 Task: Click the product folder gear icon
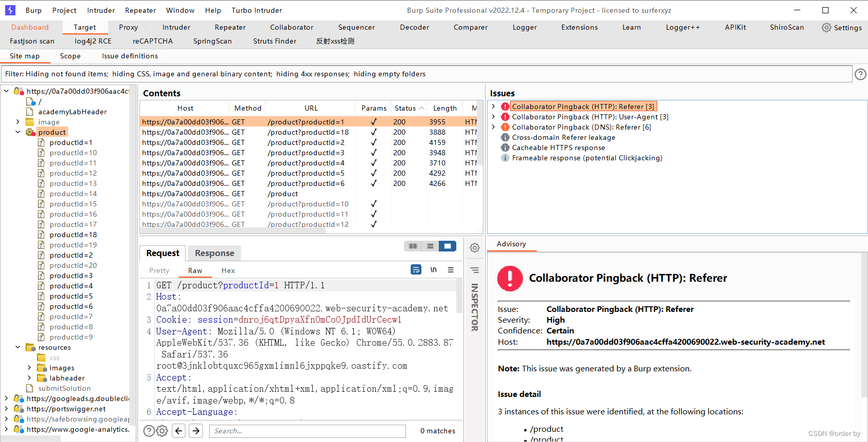[x=30, y=132]
